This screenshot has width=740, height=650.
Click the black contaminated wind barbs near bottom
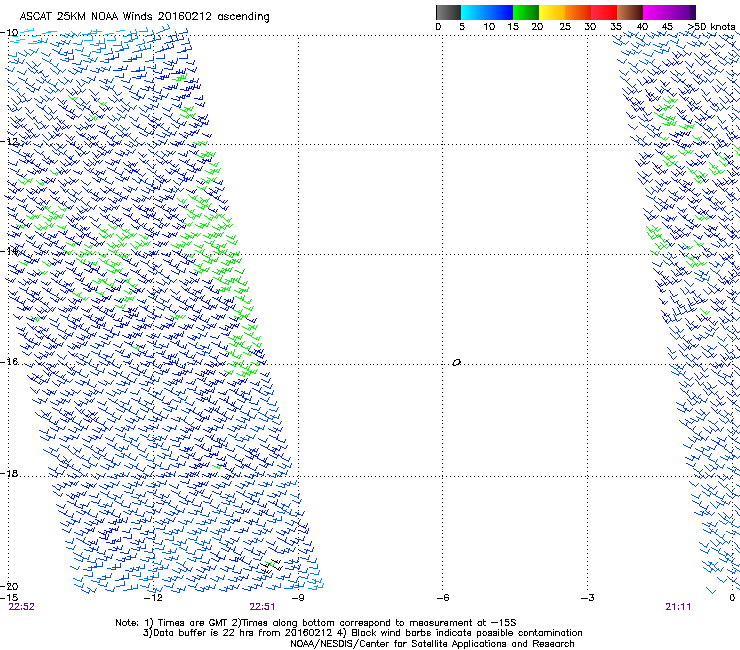pyautogui.click(x=271, y=567)
